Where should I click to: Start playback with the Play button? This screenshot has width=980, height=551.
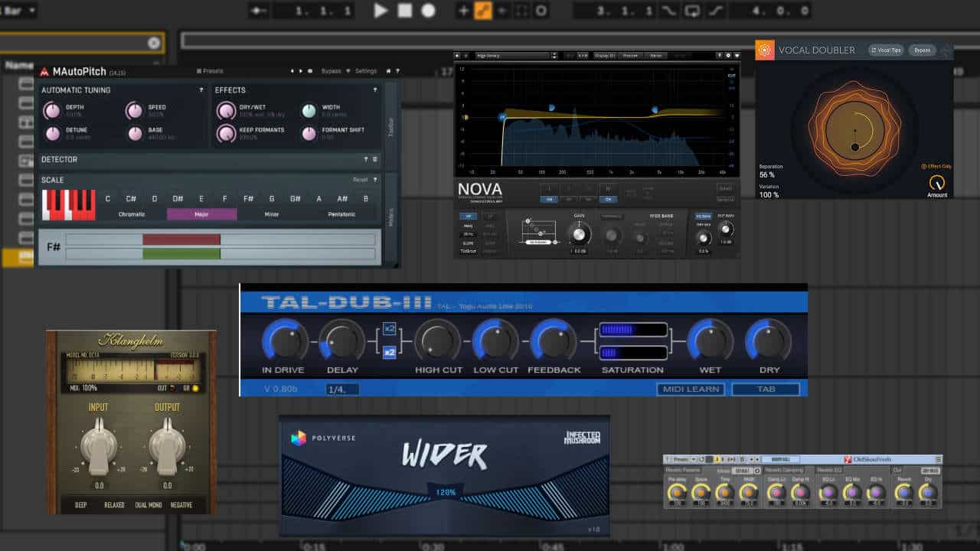[x=381, y=11]
